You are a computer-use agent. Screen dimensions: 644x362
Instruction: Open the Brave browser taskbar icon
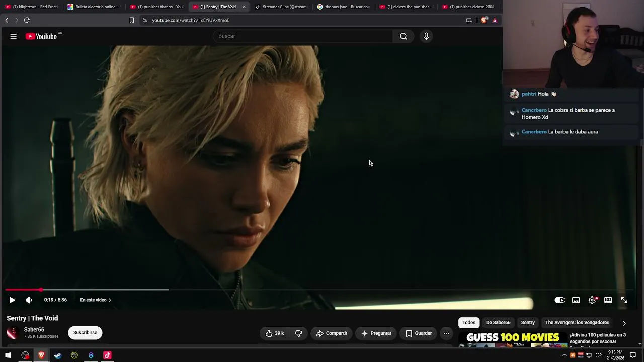41,355
